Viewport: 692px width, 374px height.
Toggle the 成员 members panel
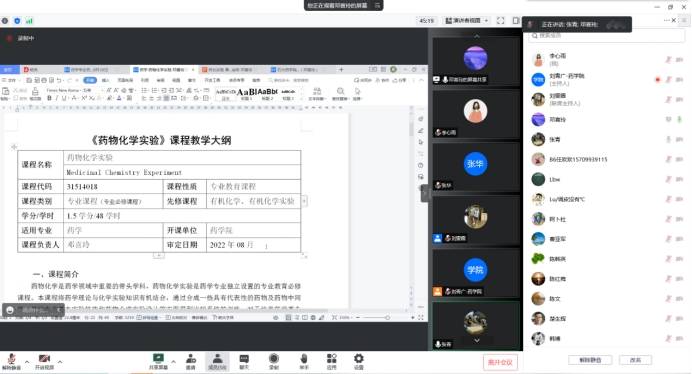(217, 362)
